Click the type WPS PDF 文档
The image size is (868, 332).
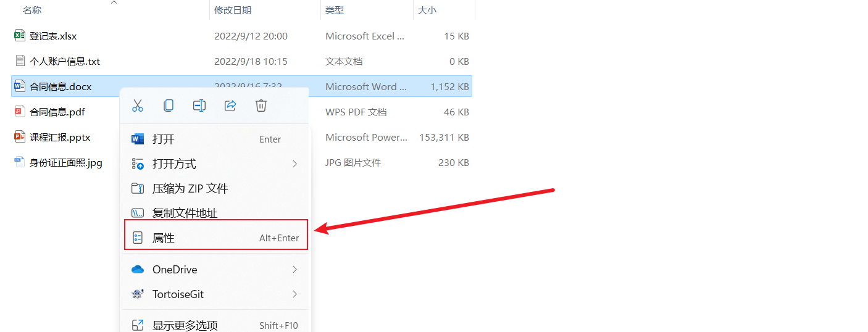coord(356,112)
